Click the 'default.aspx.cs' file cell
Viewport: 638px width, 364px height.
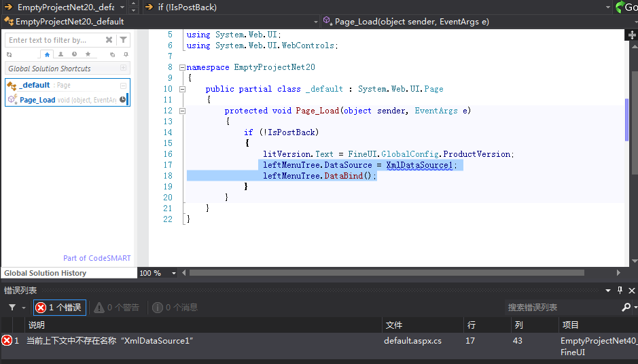[x=412, y=341]
